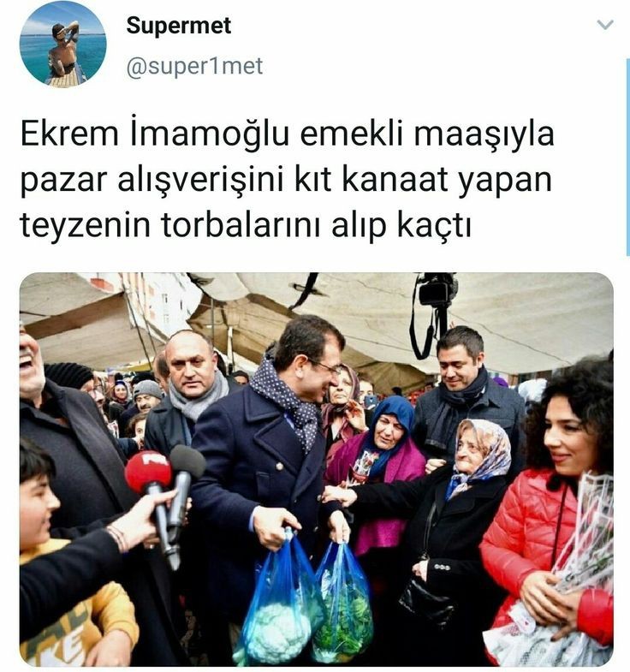This screenshot has width=630, height=672.
Task: Visit the @super1met handle
Action: click(x=194, y=67)
